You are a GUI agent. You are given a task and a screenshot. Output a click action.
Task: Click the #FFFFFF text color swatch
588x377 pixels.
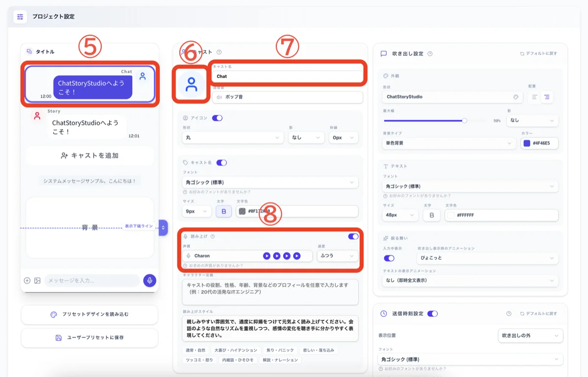[451, 215]
